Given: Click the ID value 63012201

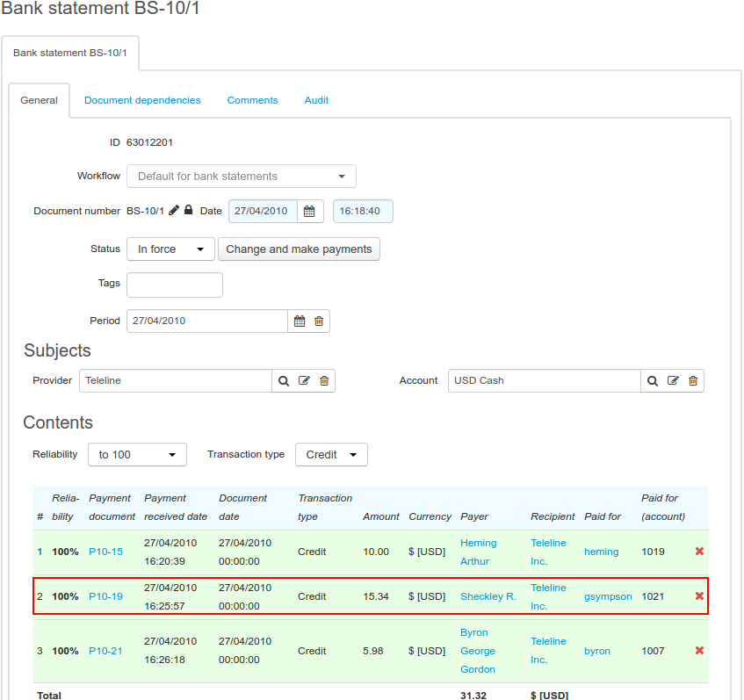Looking at the screenshot, I should click(x=149, y=142).
